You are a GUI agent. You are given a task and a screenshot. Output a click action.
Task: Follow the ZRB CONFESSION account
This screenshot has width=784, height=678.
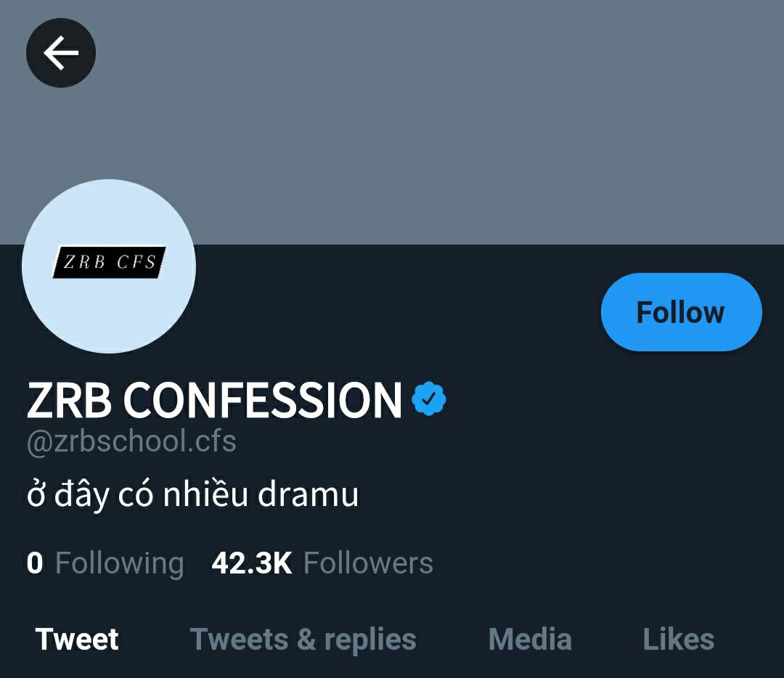pos(681,312)
